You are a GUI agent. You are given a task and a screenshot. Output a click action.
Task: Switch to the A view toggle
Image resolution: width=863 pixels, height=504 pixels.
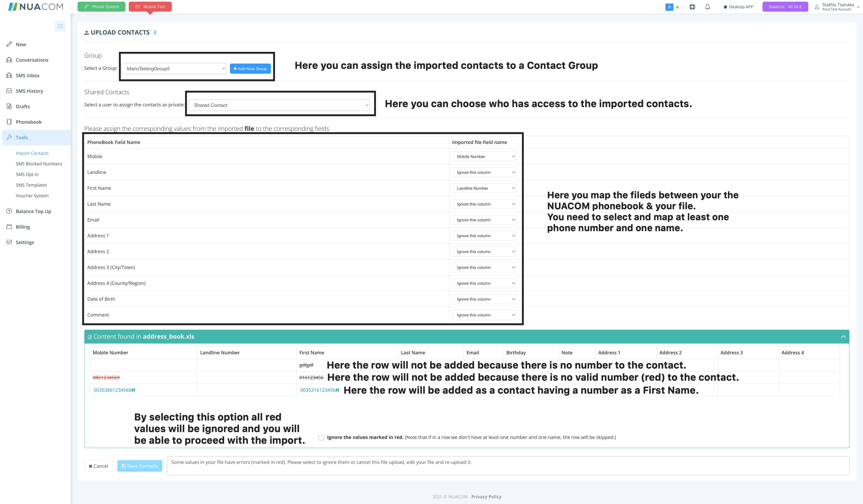tap(677, 7)
